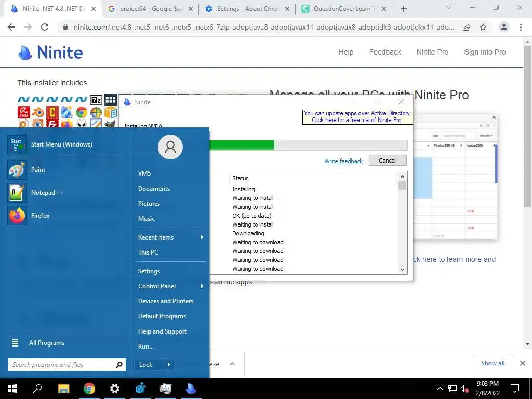Screen dimensions: 532x399
Task: Open Help and Support
Action: click(162, 331)
